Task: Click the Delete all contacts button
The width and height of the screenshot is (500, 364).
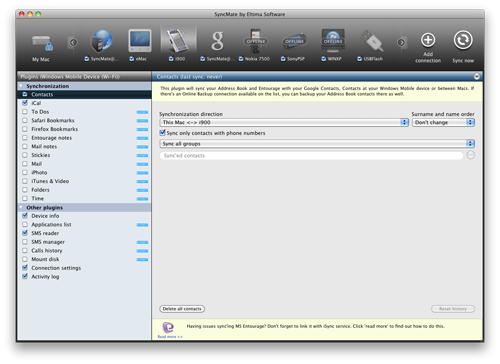Action: tap(182, 309)
